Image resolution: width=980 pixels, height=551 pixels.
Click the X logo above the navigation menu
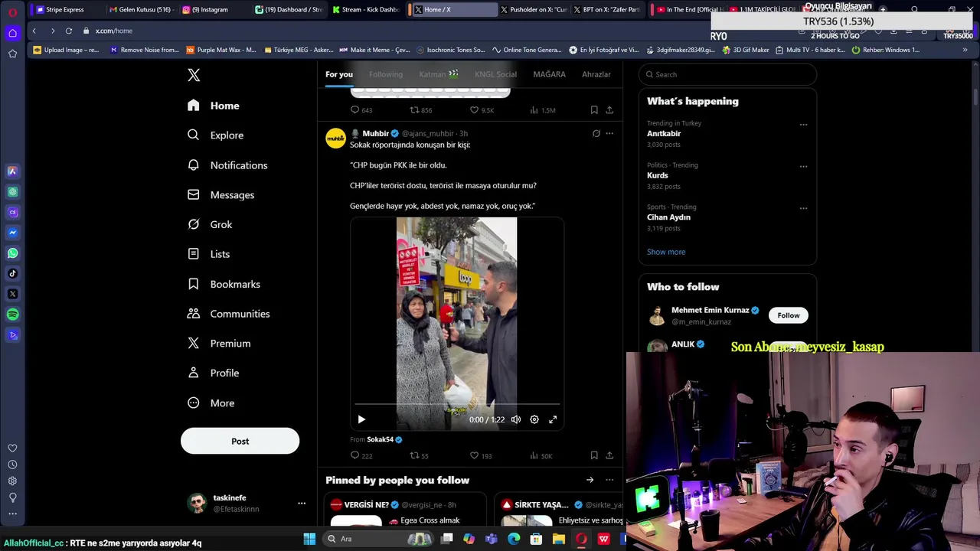tap(194, 75)
